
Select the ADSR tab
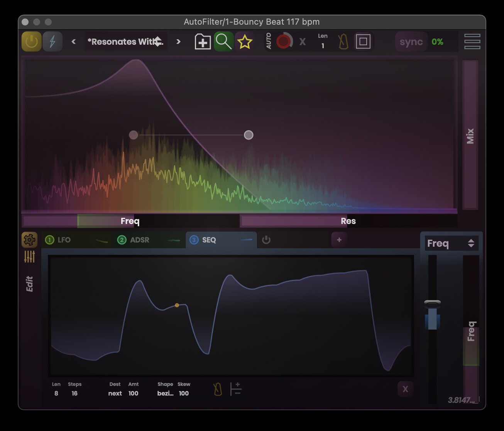(x=135, y=240)
